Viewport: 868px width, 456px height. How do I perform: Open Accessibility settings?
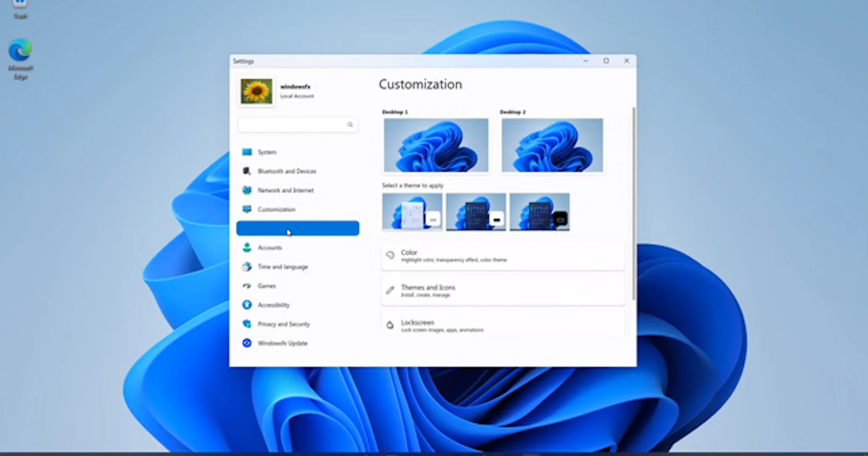298,305
